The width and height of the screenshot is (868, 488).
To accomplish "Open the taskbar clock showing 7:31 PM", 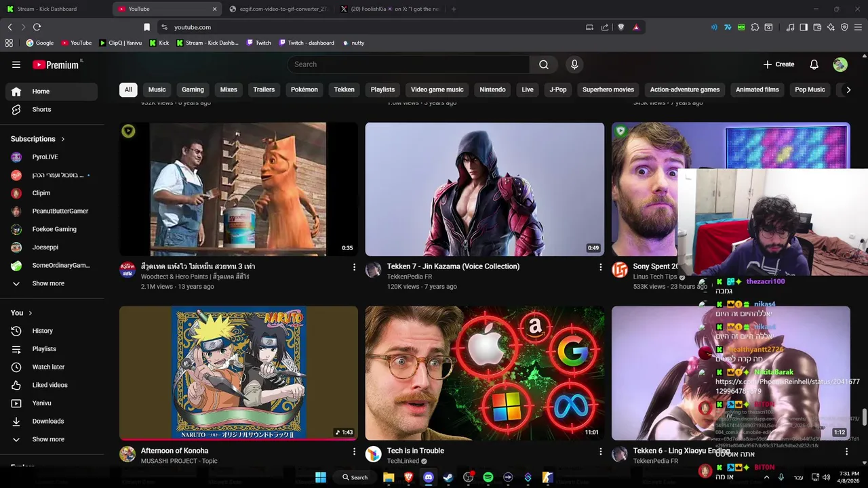I will pyautogui.click(x=849, y=477).
